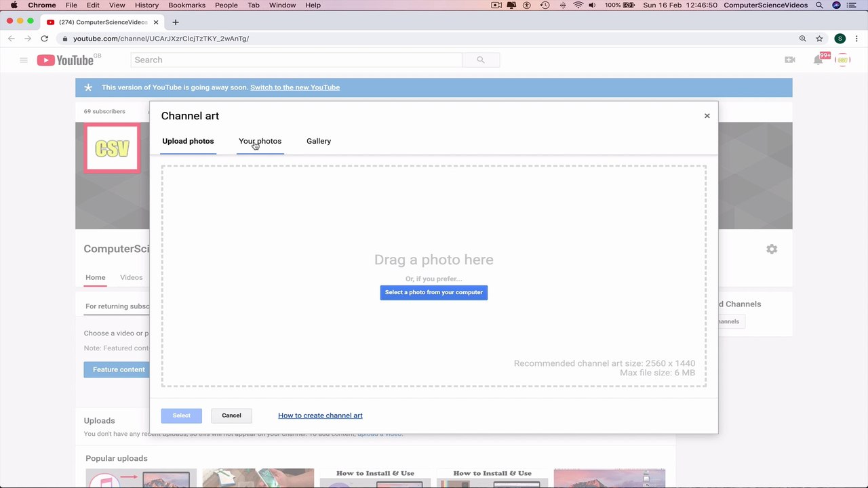Reload the page
Viewport: 868px width, 488px height.
click(x=45, y=39)
